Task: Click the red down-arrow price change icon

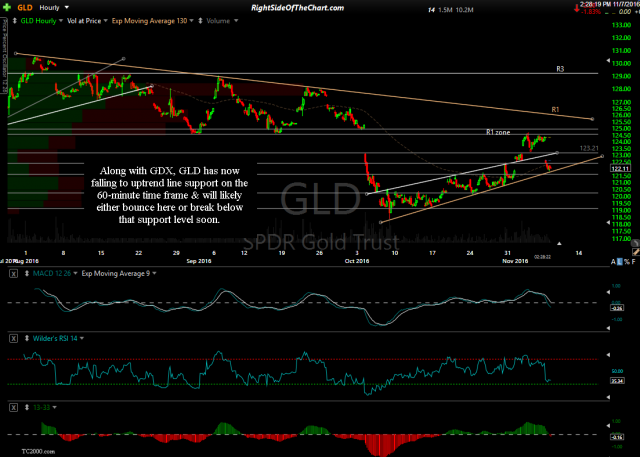Action: click(x=577, y=8)
